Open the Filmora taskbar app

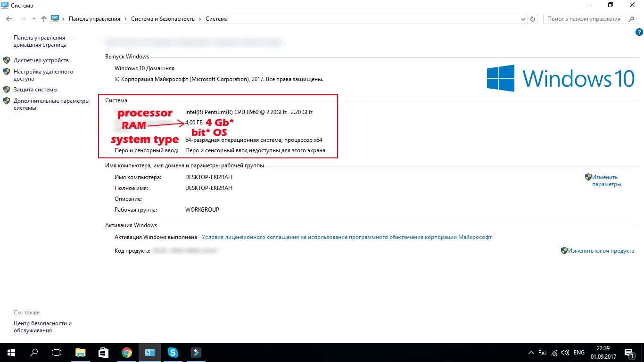pos(196,352)
